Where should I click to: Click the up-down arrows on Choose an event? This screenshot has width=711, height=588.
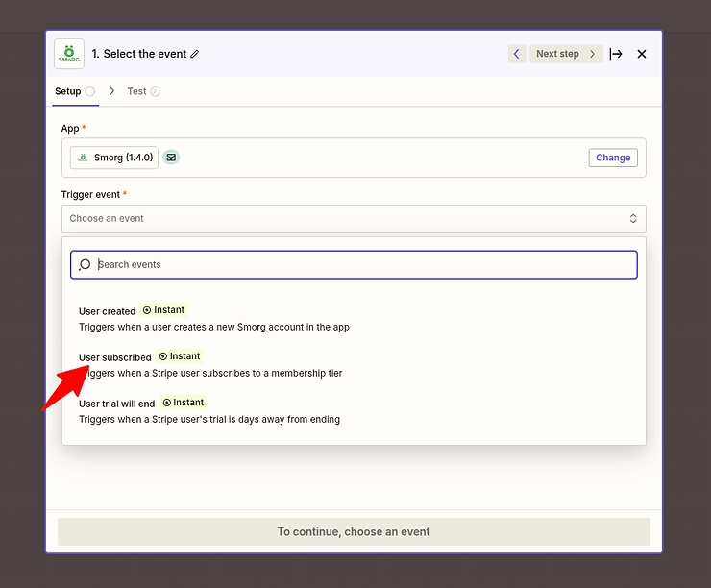coord(633,218)
